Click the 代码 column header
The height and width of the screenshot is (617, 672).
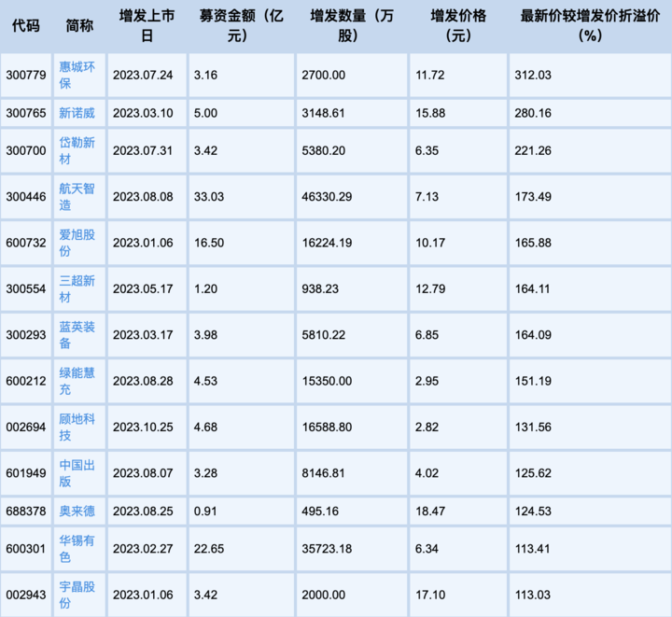pos(26,26)
